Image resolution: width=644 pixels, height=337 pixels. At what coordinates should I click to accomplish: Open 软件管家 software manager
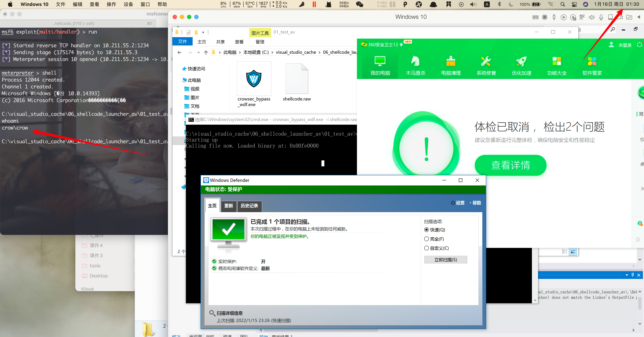592,66
